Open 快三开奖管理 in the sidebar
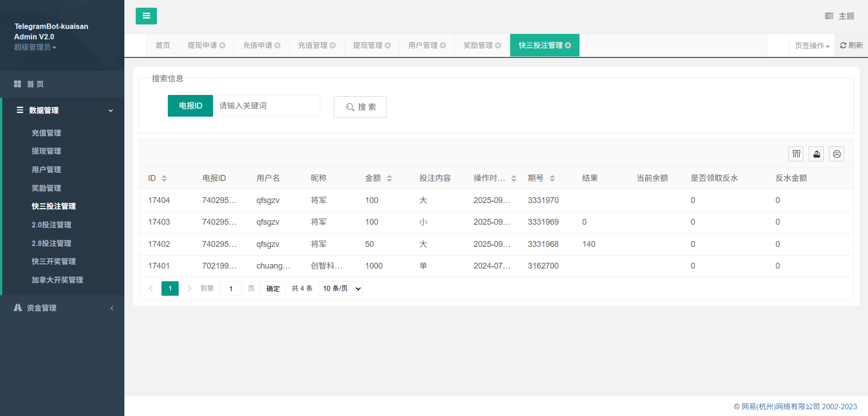 coord(53,261)
